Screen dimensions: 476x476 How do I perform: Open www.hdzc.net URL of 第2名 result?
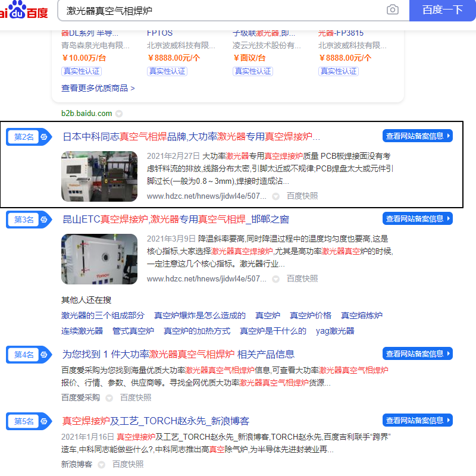click(206, 196)
